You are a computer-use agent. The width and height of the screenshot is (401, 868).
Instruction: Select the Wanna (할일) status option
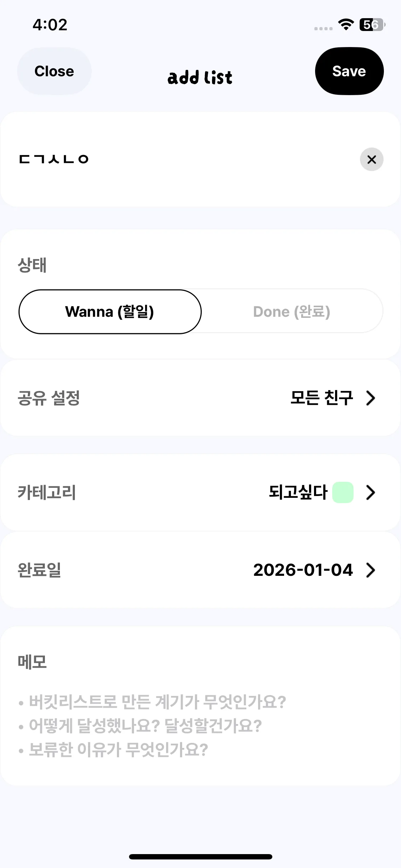tap(110, 312)
